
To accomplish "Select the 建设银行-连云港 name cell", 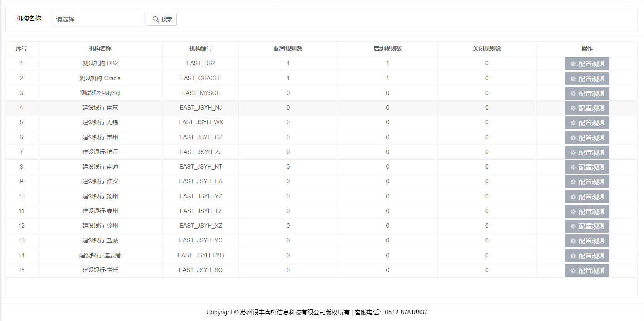I will tap(100, 255).
